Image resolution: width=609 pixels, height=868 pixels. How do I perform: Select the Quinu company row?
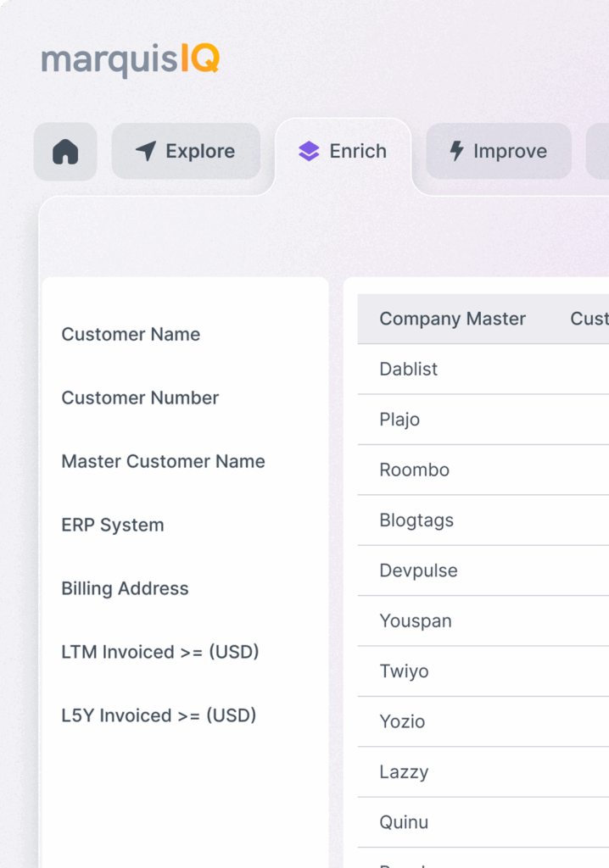(404, 822)
